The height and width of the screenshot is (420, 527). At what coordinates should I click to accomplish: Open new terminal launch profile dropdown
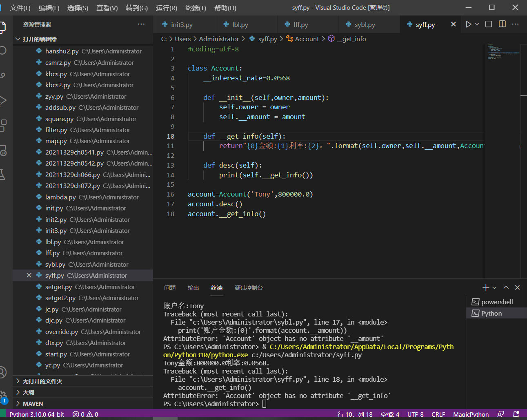[x=494, y=288]
